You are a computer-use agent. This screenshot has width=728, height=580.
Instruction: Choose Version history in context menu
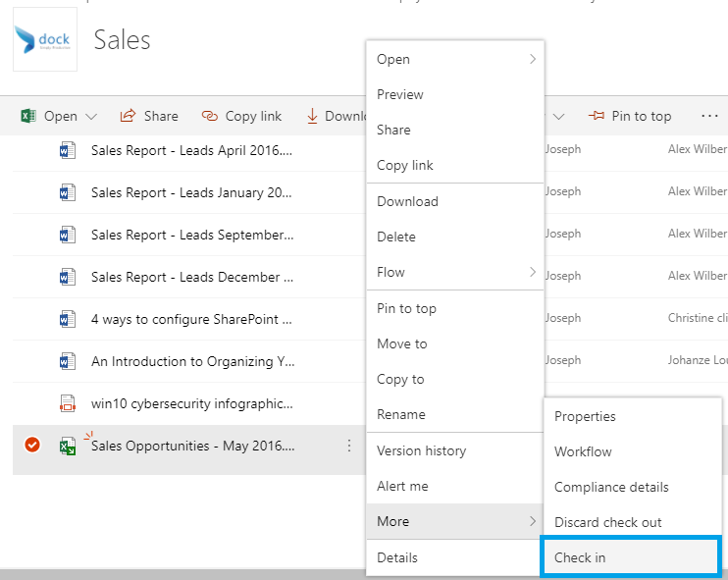point(421,450)
